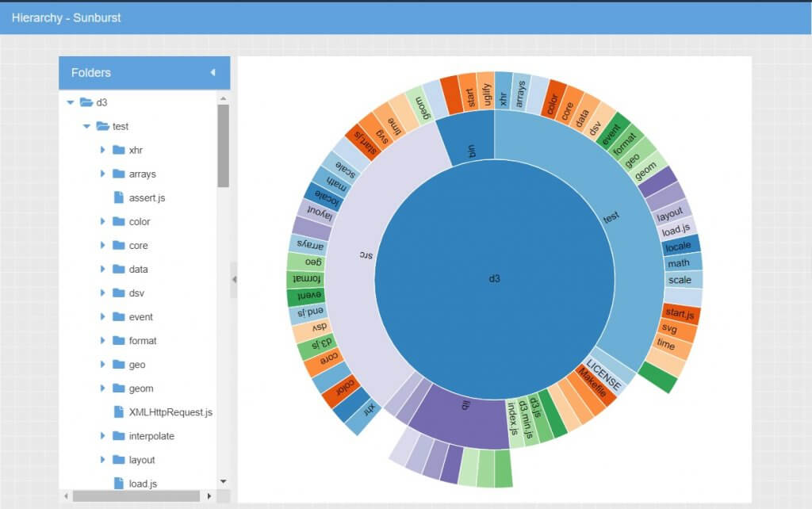Screen dimensions: 812x509
Task: Click the event folder icon
Action: tap(117, 317)
